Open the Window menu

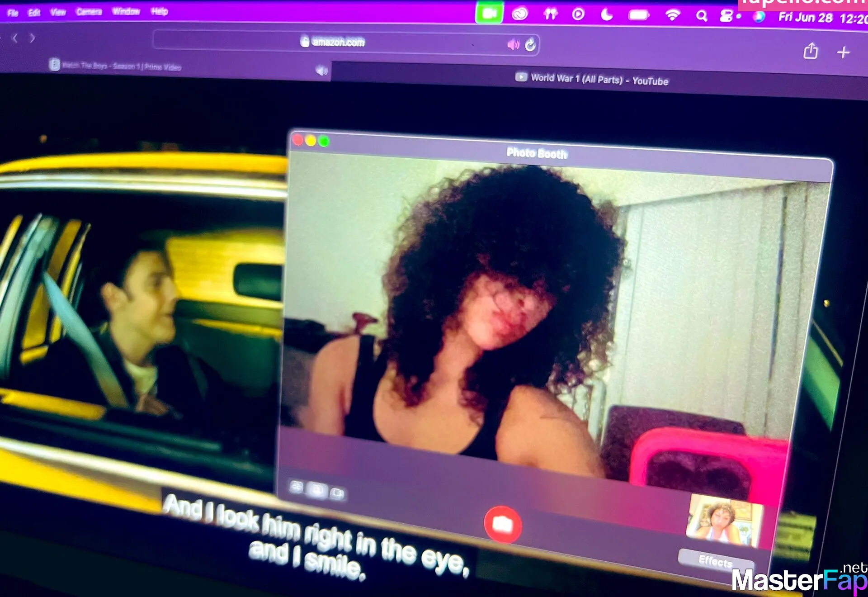point(126,11)
